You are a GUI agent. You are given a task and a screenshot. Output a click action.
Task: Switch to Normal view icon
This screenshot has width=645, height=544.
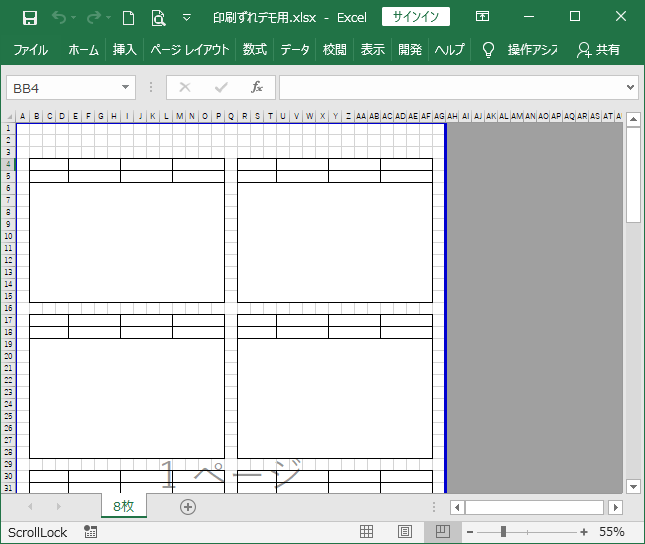tap(367, 532)
